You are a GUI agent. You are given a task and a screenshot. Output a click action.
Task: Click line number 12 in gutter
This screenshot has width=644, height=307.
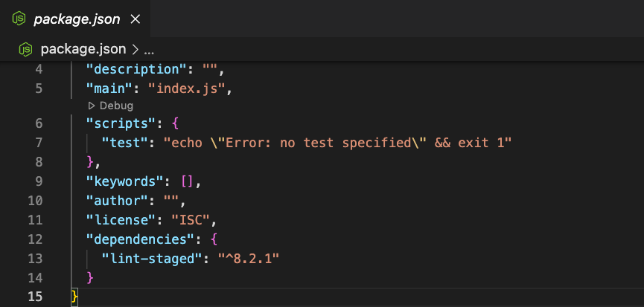(x=35, y=239)
